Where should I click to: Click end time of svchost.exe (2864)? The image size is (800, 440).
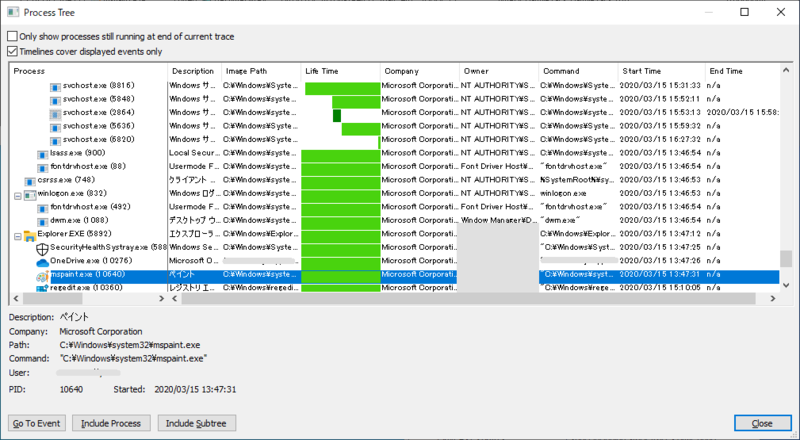tap(742, 112)
